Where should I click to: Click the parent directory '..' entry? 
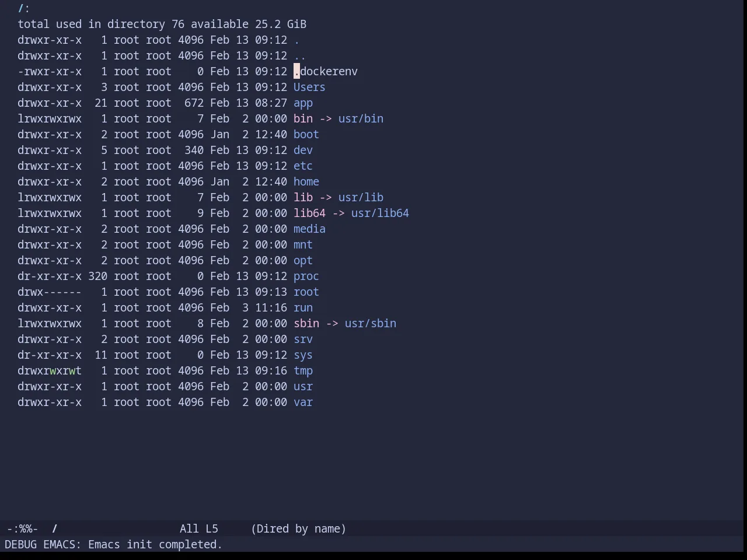(300, 55)
